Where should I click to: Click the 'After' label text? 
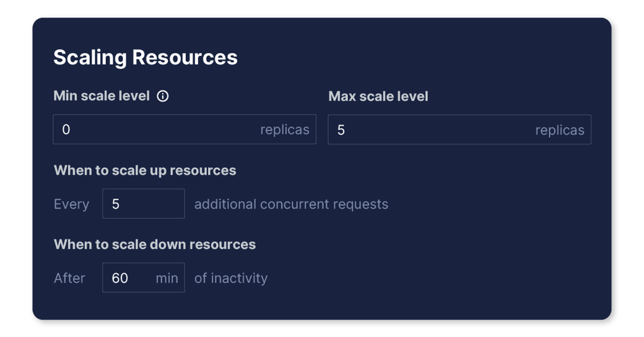pyautogui.click(x=69, y=278)
